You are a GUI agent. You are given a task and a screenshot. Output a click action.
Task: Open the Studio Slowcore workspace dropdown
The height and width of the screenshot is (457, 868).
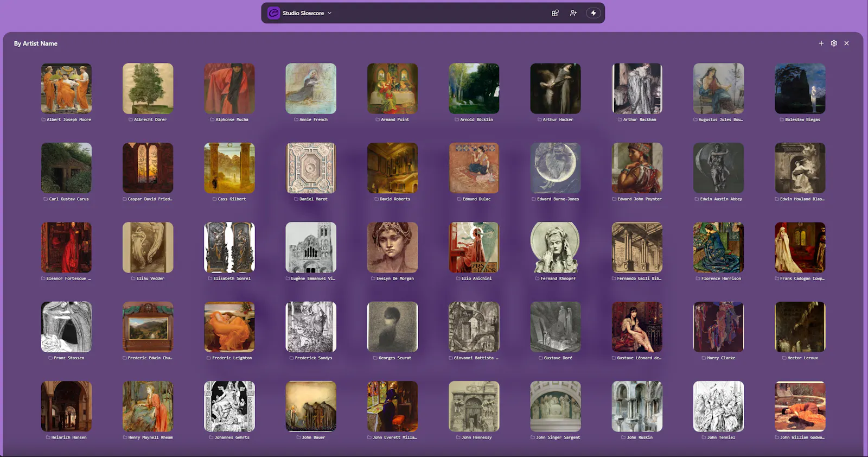[307, 13]
